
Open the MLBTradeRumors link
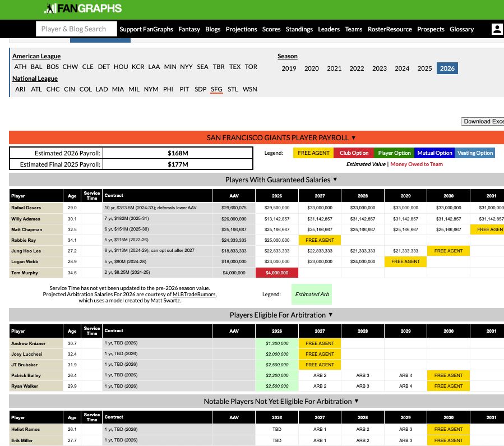pos(194,294)
